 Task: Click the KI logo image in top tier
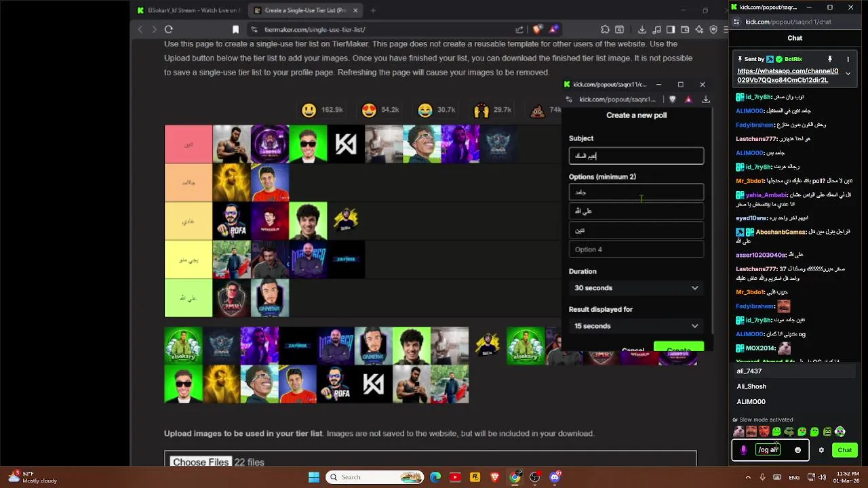(x=346, y=144)
